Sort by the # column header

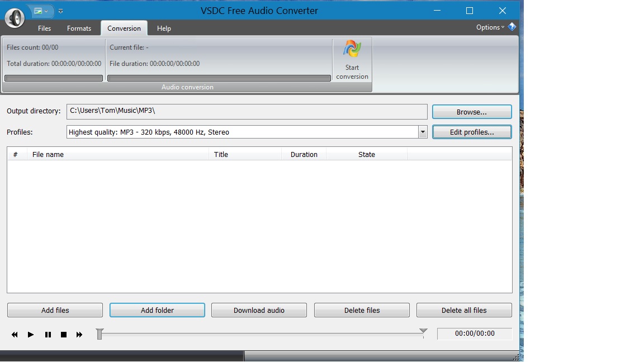coord(17,154)
